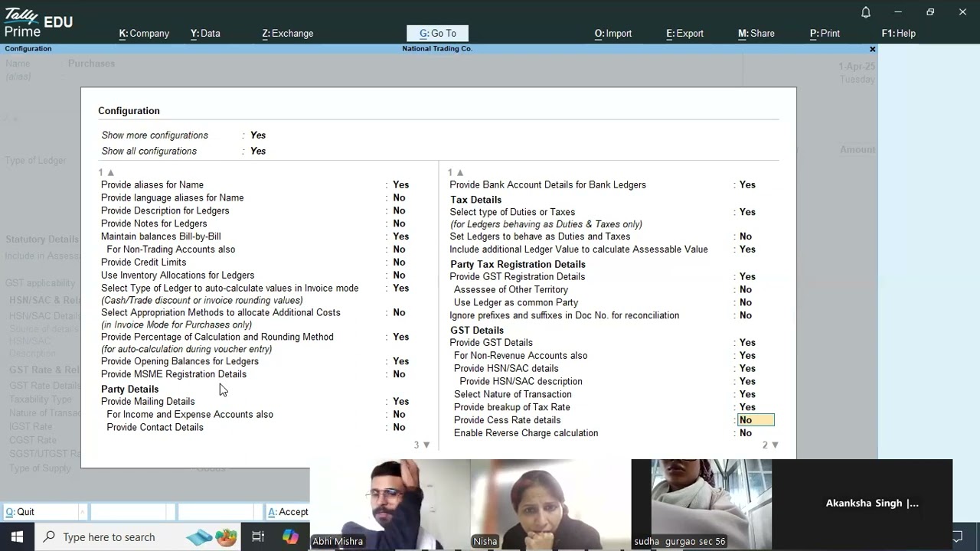Viewport: 980px width, 551px height.
Task: Launch the Copilot taskbar icon
Action: coord(290,537)
